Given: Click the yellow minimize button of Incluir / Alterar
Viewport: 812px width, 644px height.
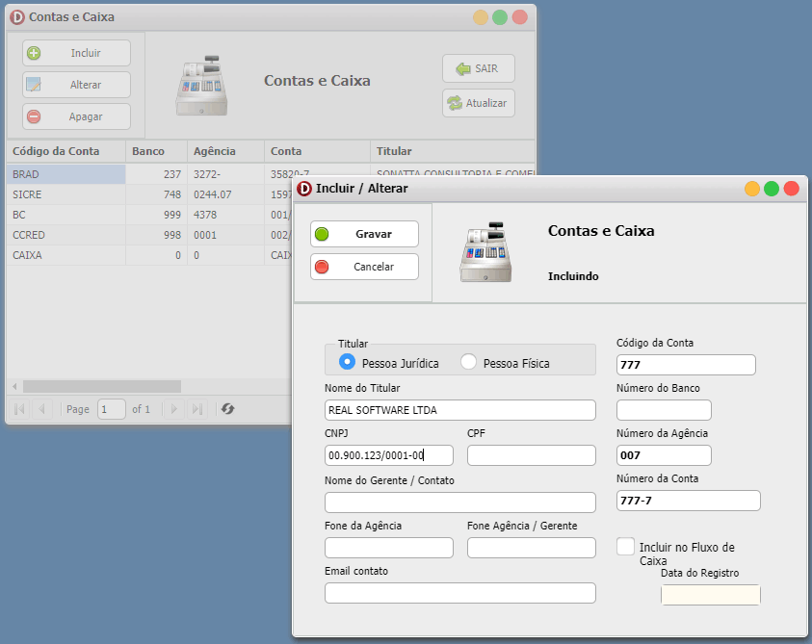Looking at the screenshot, I should (x=752, y=189).
